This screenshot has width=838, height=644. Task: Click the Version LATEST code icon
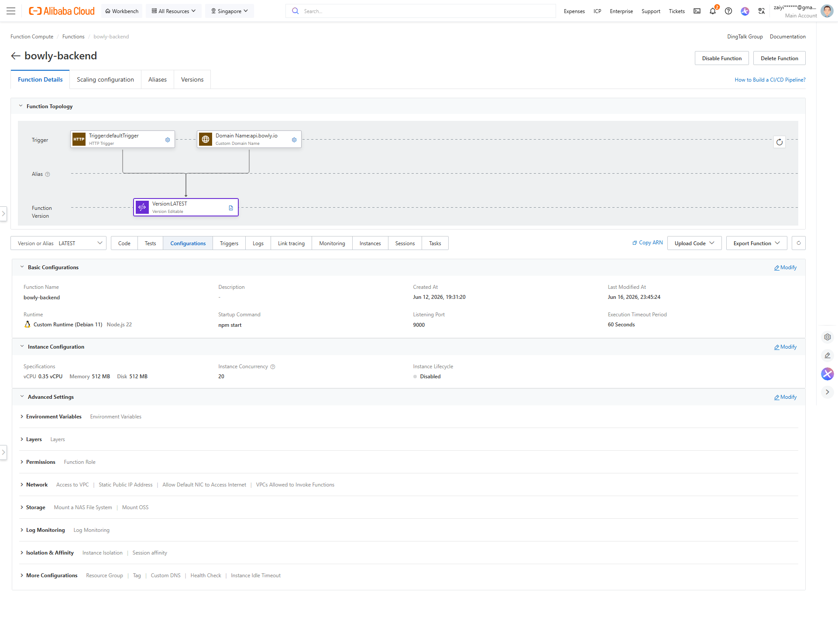click(x=142, y=207)
